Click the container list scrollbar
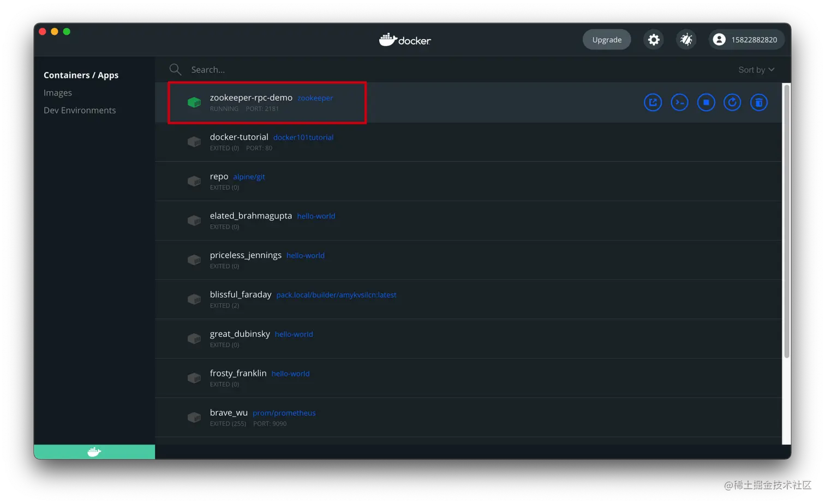The image size is (825, 504). pos(787,221)
